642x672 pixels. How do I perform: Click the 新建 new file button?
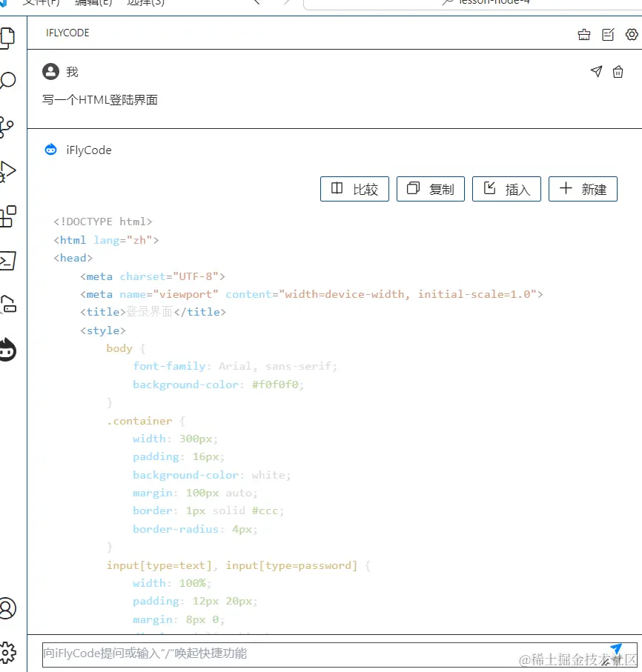tap(583, 189)
